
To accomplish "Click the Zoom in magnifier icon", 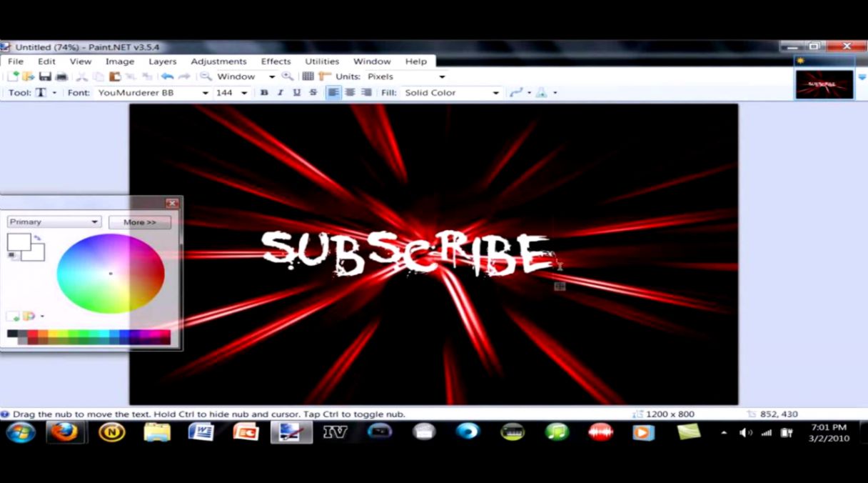I will click(x=287, y=76).
